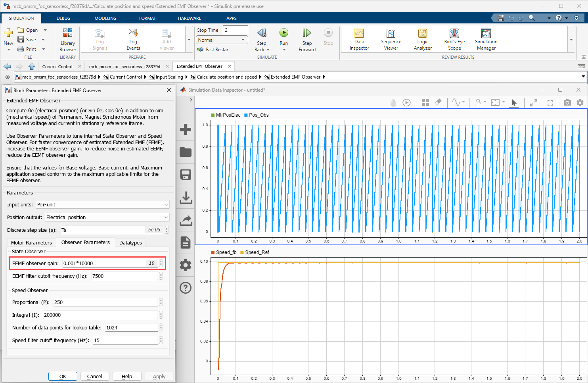The image size is (588, 383).
Task: Launch the Logic Analyzer
Action: (x=423, y=39)
